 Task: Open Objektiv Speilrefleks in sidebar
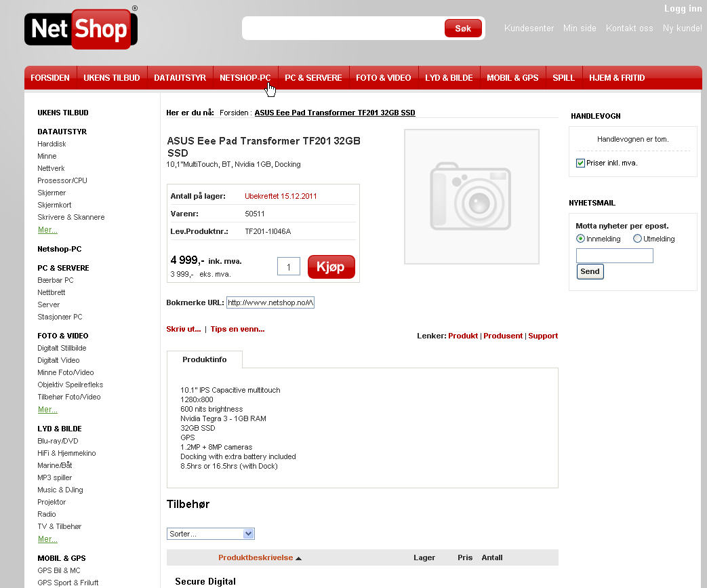click(x=70, y=385)
